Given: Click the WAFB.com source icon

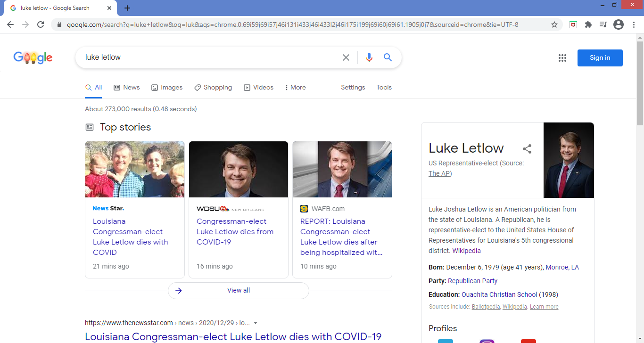Looking at the screenshot, I should [304, 209].
